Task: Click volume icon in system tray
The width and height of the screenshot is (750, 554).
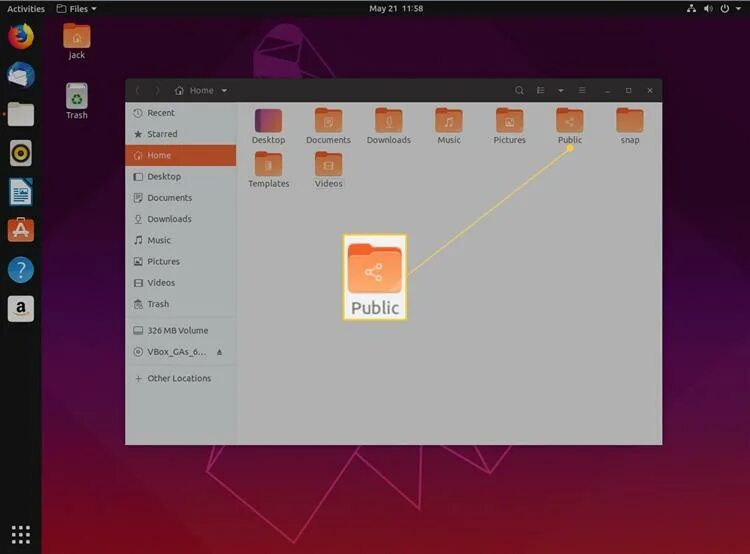Action: tap(708, 9)
